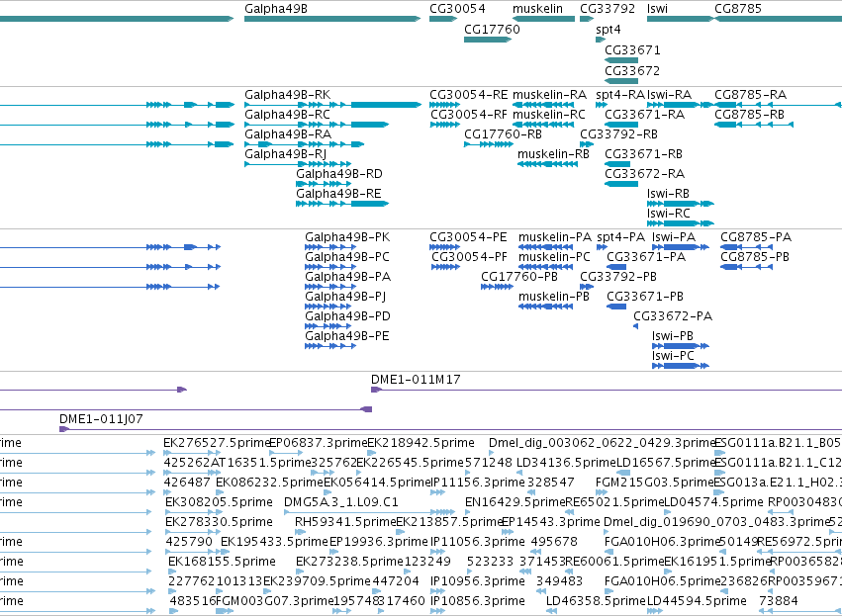Select transcript Galpha49B-RJ
This screenshot has height=616, width=842.
[x=298, y=164]
